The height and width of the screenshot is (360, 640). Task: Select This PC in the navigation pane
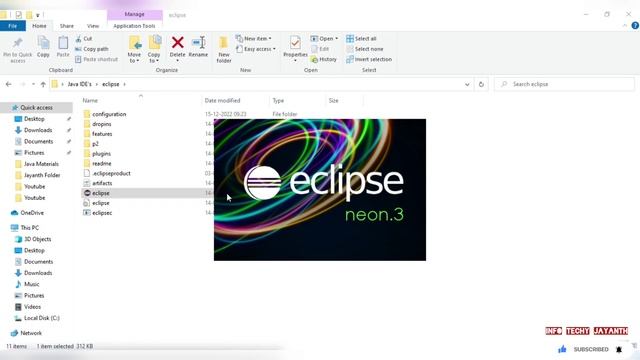coord(24,227)
